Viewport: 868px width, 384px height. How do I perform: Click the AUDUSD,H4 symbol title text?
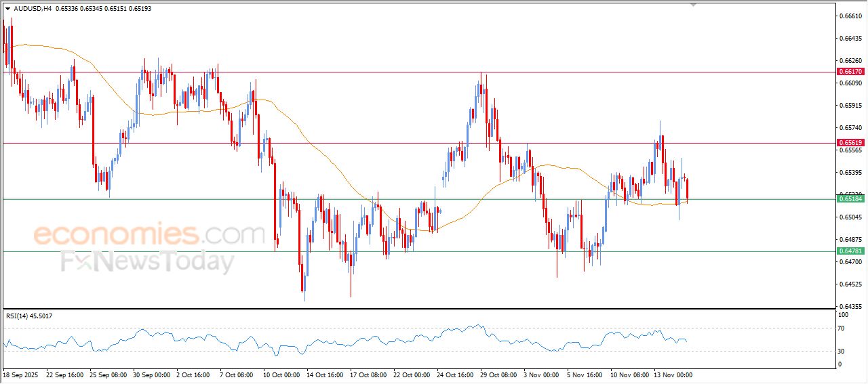(x=33, y=9)
